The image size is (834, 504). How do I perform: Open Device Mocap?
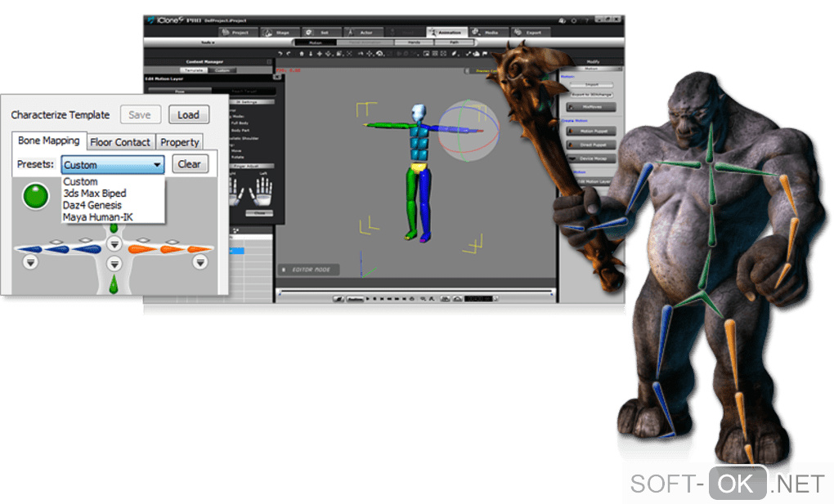click(591, 158)
